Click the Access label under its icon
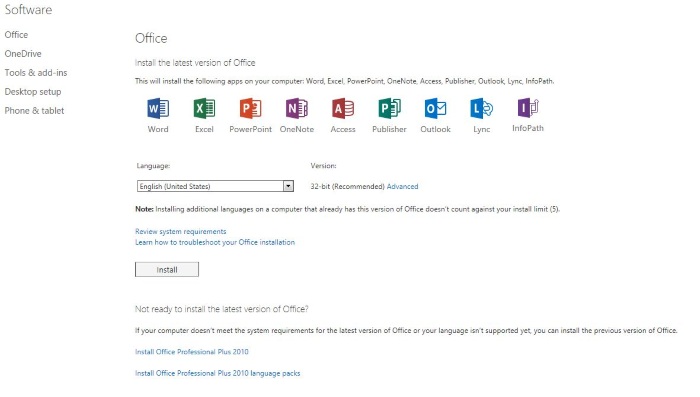Image resolution: width=700 pixels, height=397 pixels. (343, 129)
